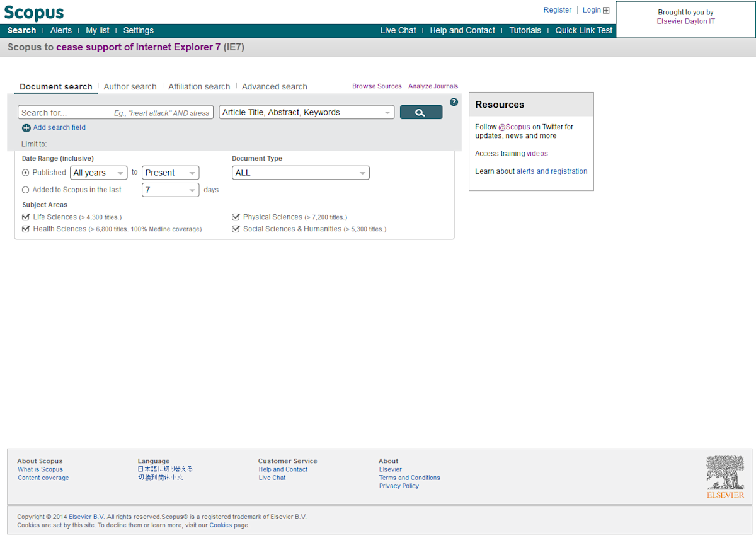Open the Settings menu item
The height and width of the screenshot is (538, 756).
tap(138, 30)
